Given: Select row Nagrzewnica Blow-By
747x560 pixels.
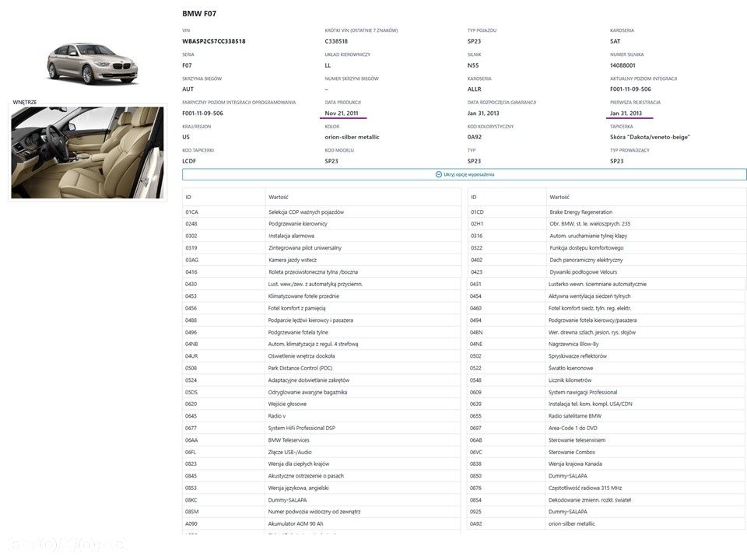Looking at the screenshot, I should pos(607,344).
